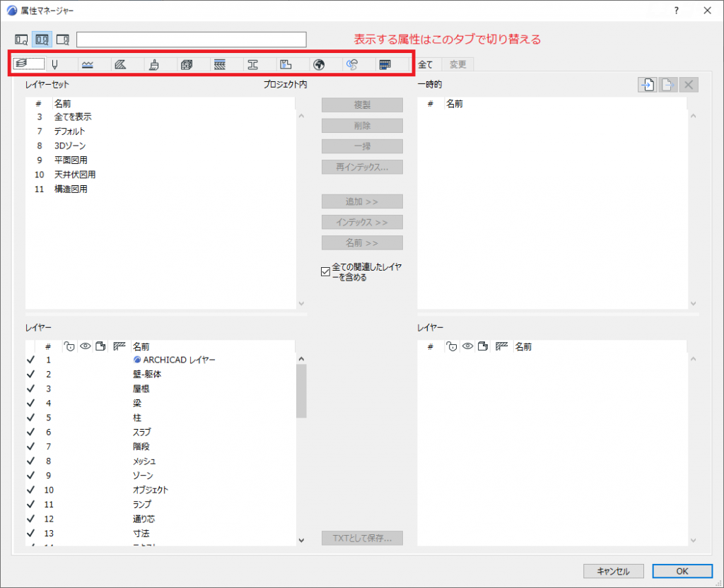
Task: Sort project layers by 3D mode column icon
Action: [100, 346]
